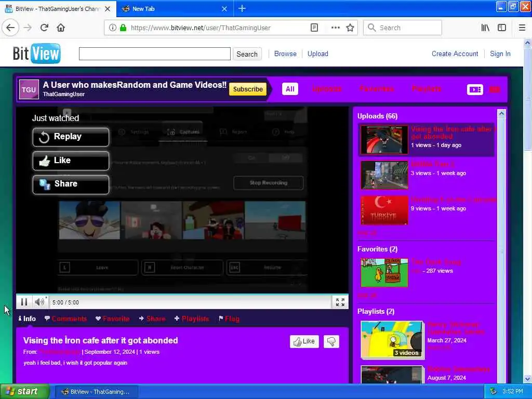Open the Upload link
This screenshot has width=532, height=399.
317,54
